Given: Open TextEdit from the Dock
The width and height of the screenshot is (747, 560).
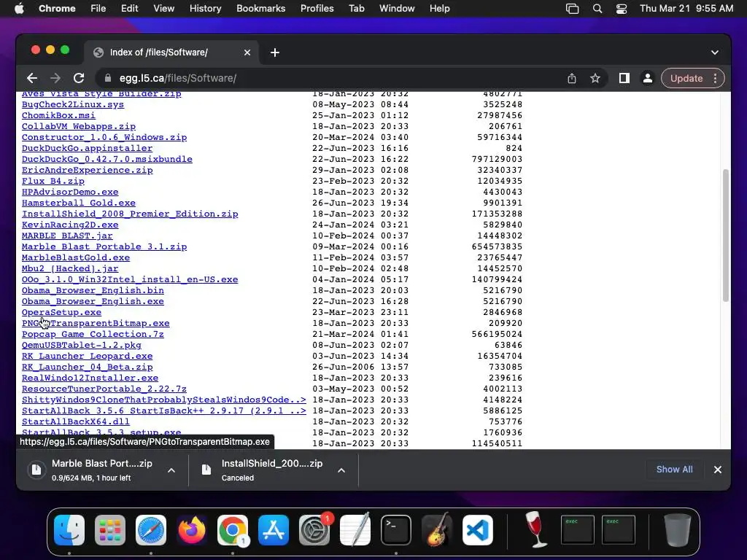Looking at the screenshot, I should click(355, 530).
